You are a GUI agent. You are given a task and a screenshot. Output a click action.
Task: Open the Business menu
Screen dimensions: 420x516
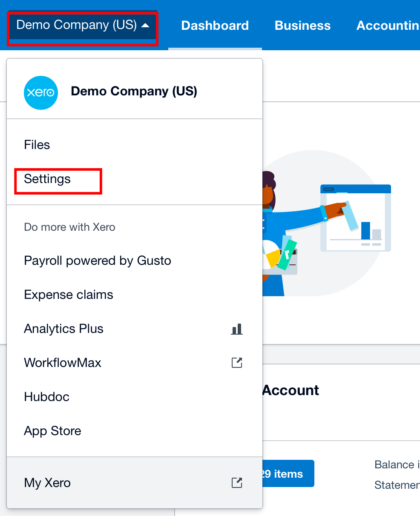click(x=302, y=26)
